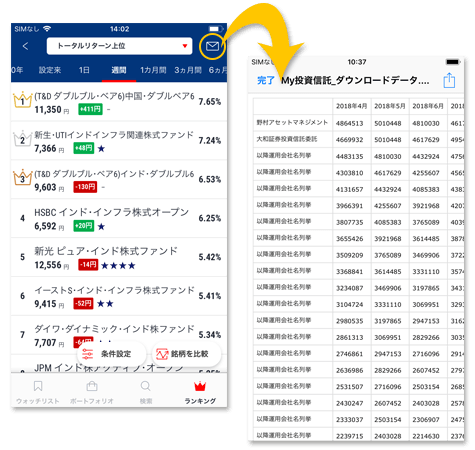Tap the -130円 red change badge
The width and height of the screenshot is (475, 450).
(x=85, y=187)
